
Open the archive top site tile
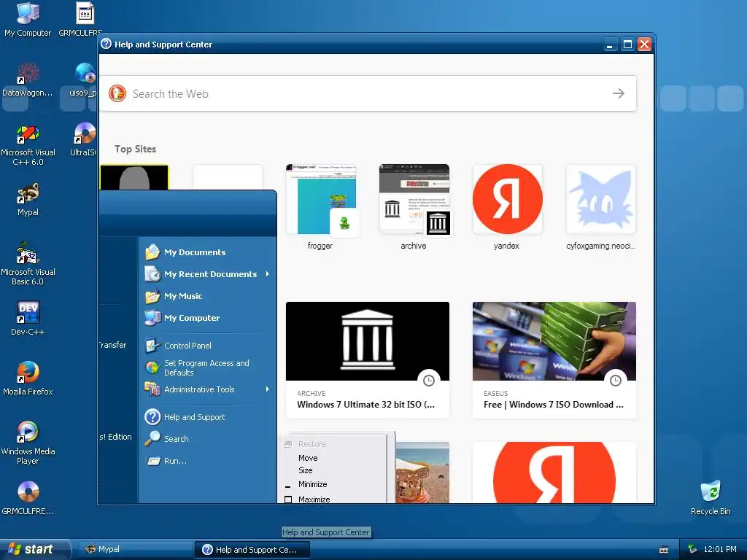point(414,207)
